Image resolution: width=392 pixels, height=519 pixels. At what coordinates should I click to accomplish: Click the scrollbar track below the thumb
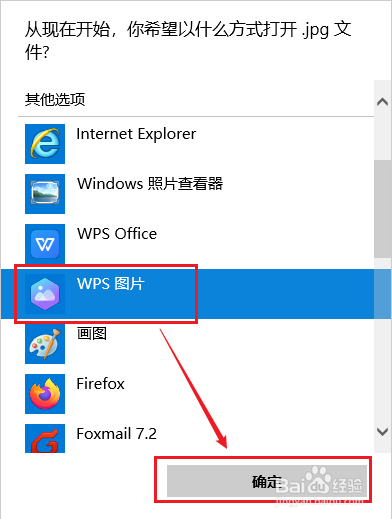point(382,340)
